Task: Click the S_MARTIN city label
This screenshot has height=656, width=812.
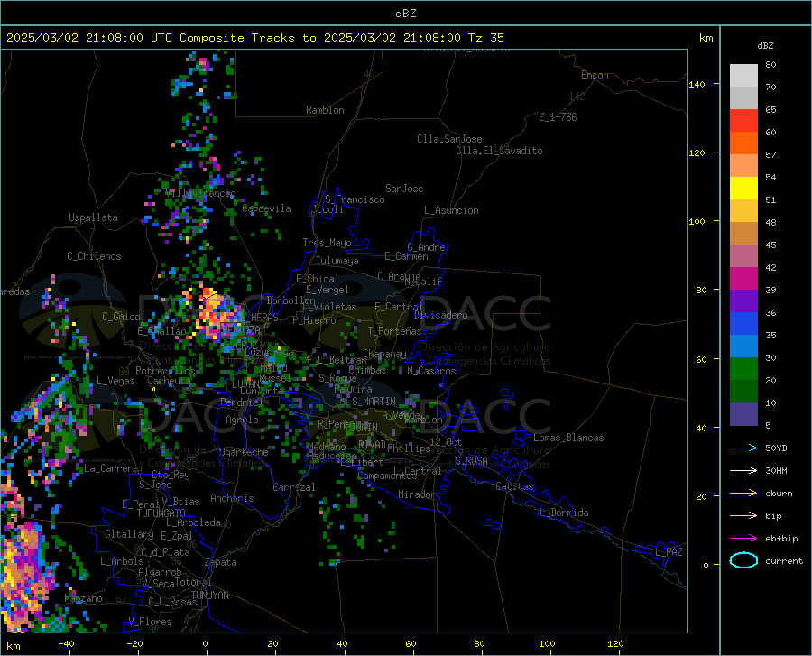Action: tap(374, 402)
